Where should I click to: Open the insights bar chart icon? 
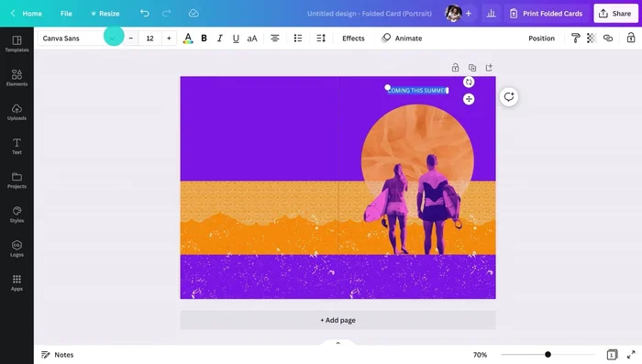click(x=491, y=13)
